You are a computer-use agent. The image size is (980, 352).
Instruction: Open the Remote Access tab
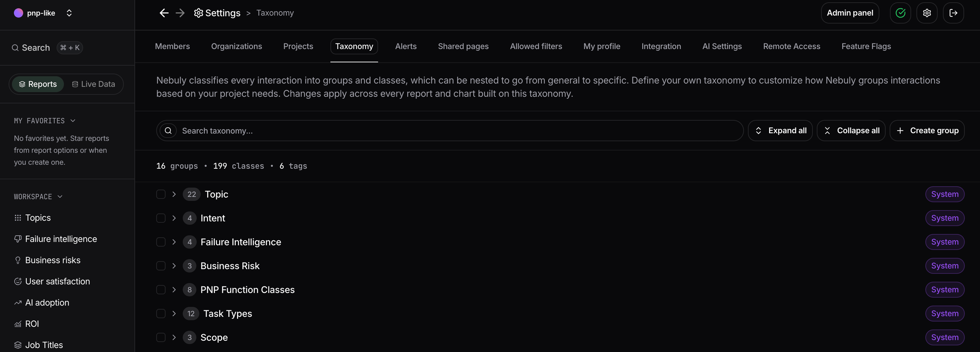pos(792,46)
